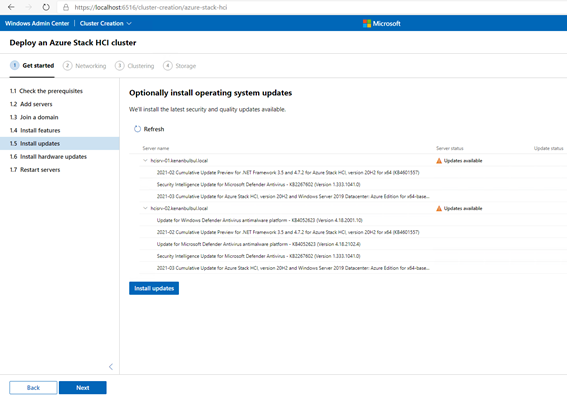Click warning icon for hcisrv-02 status
The width and height of the screenshot is (567, 397).
[x=439, y=208]
